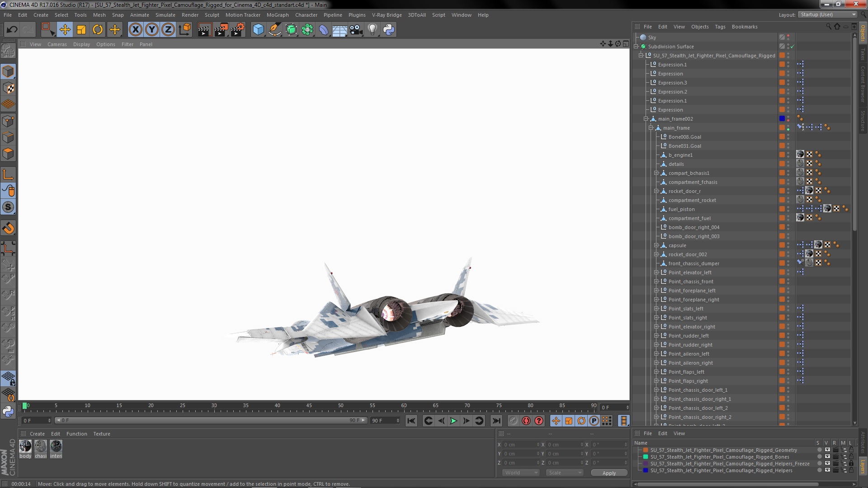Toggle Y axis lock
Image resolution: width=868 pixels, height=488 pixels.
(152, 30)
